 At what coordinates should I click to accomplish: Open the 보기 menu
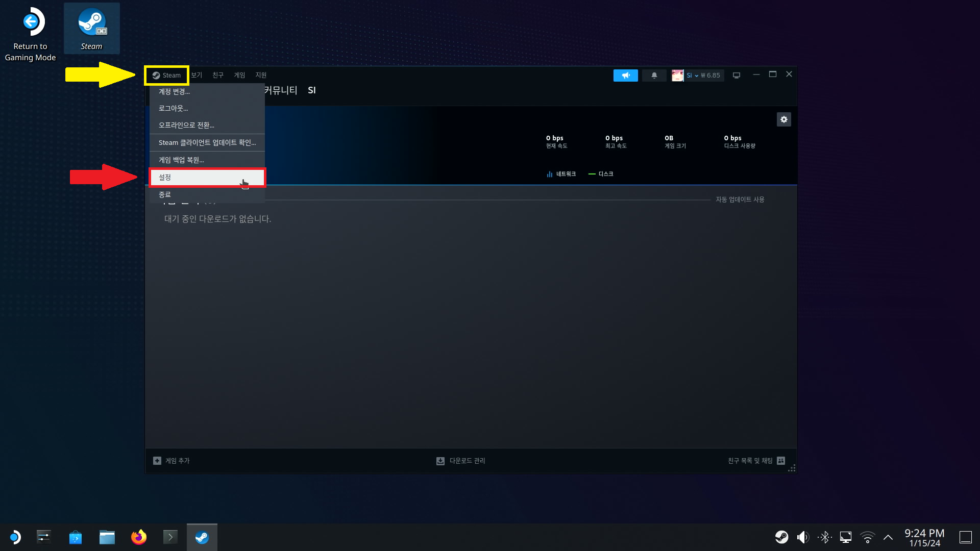click(197, 75)
